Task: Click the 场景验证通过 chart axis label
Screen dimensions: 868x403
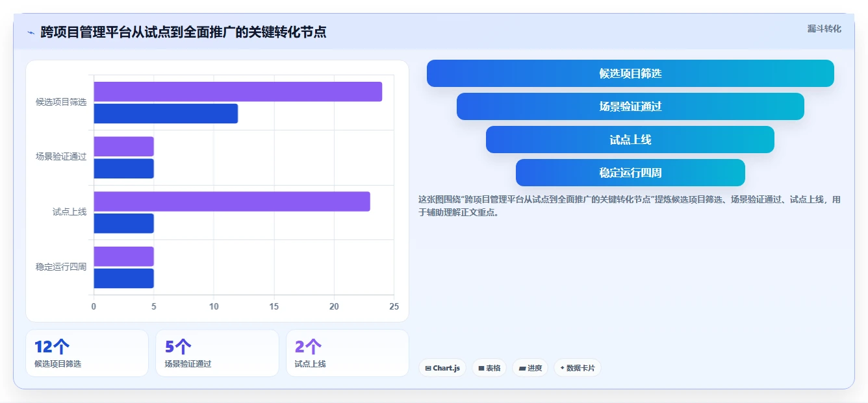Action: pyautogui.click(x=61, y=157)
